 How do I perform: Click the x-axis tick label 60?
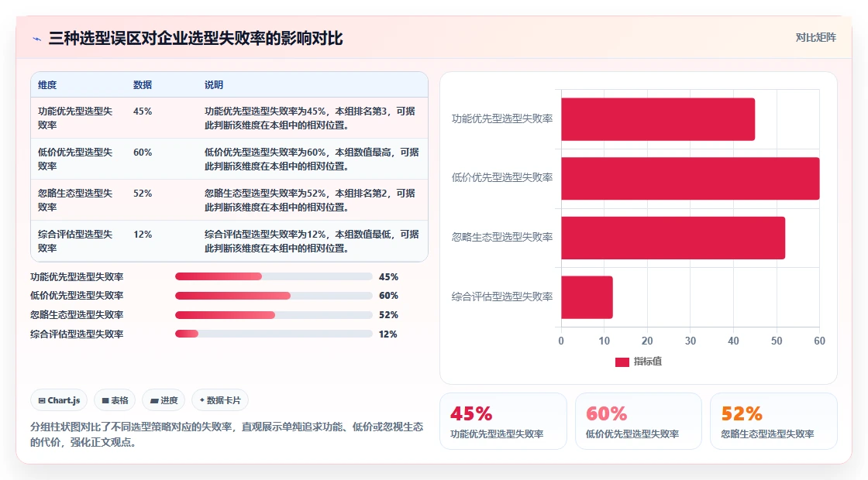(x=820, y=341)
